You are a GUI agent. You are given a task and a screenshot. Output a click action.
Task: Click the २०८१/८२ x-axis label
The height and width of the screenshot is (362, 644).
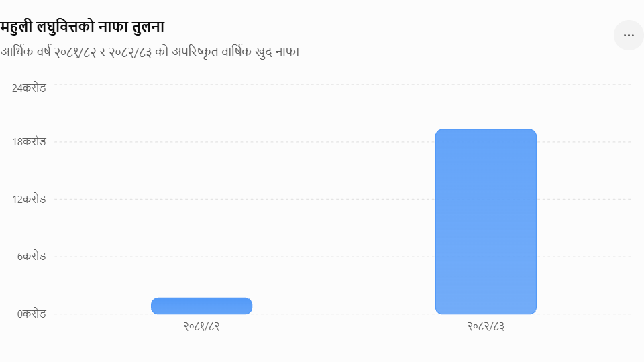tap(202, 326)
